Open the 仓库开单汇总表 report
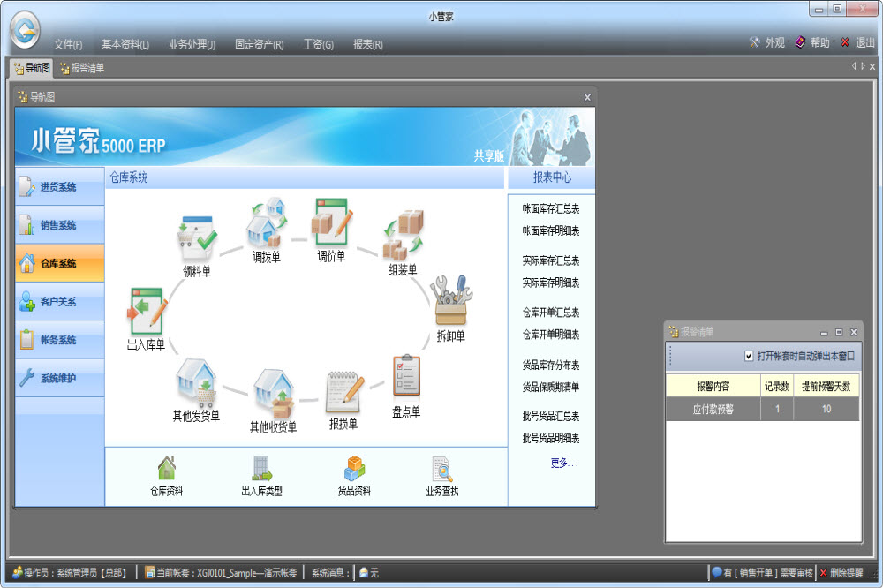Screen dimensions: 883x588 click(551, 313)
